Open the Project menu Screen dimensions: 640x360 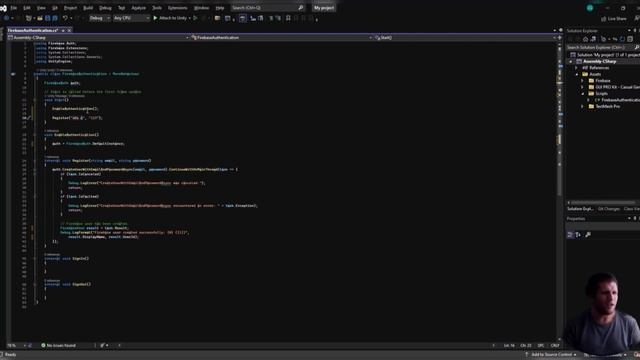(70, 8)
